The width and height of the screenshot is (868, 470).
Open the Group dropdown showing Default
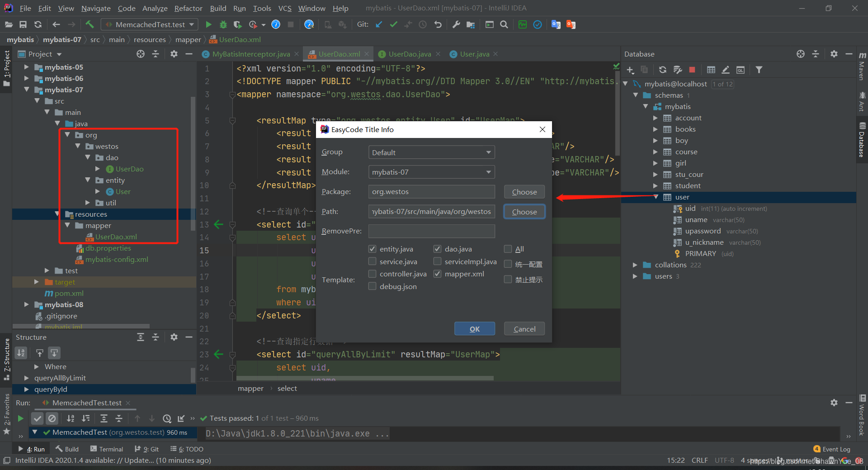pyautogui.click(x=431, y=152)
